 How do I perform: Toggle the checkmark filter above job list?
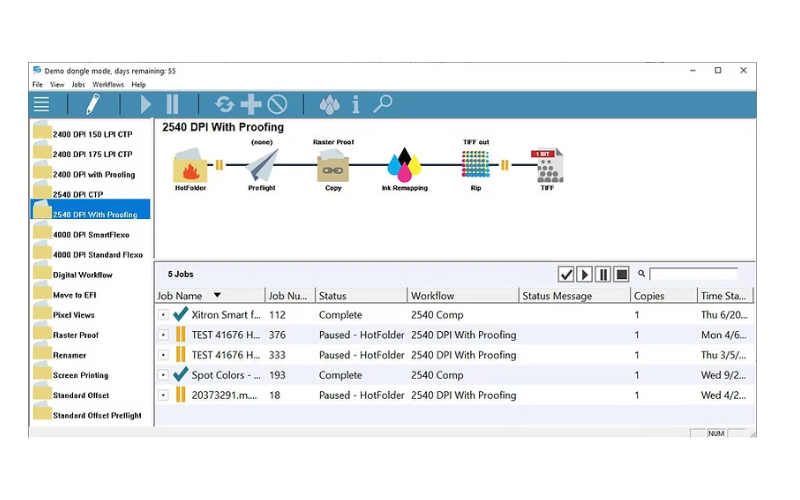566,274
